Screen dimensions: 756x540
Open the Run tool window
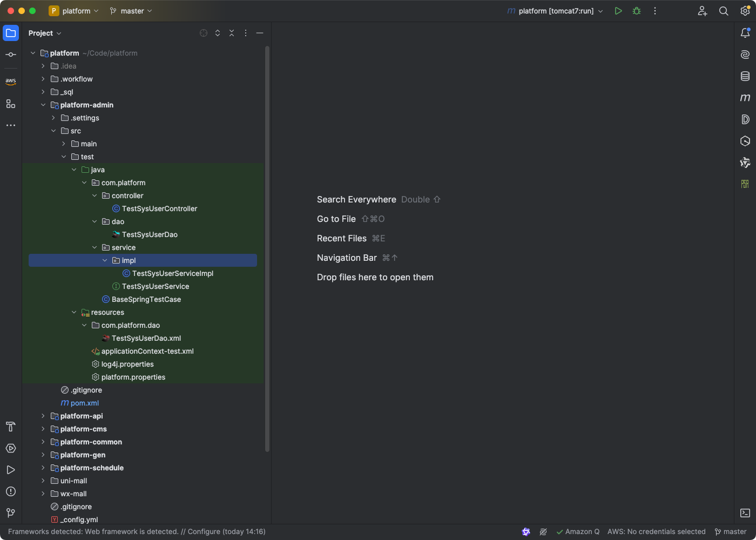tap(11, 470)
